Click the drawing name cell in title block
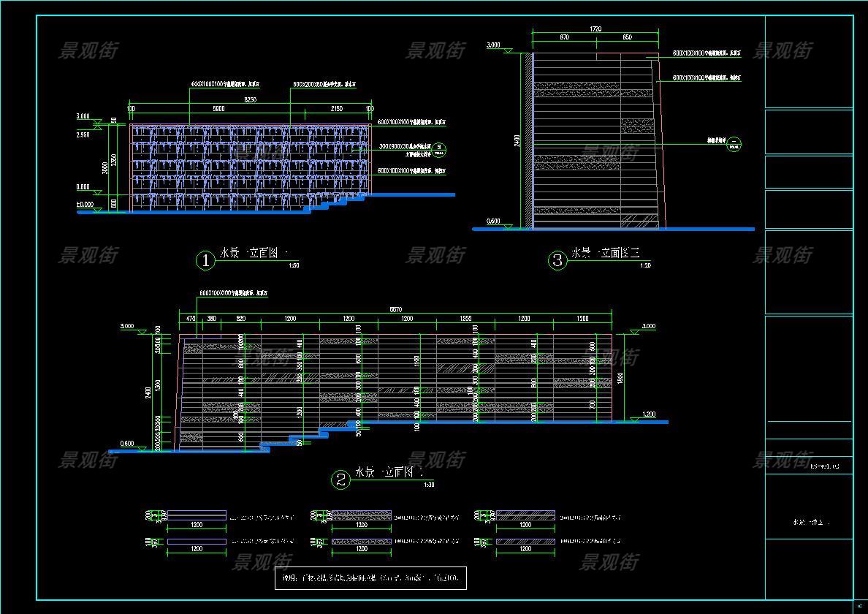 [x=810, y=522]
